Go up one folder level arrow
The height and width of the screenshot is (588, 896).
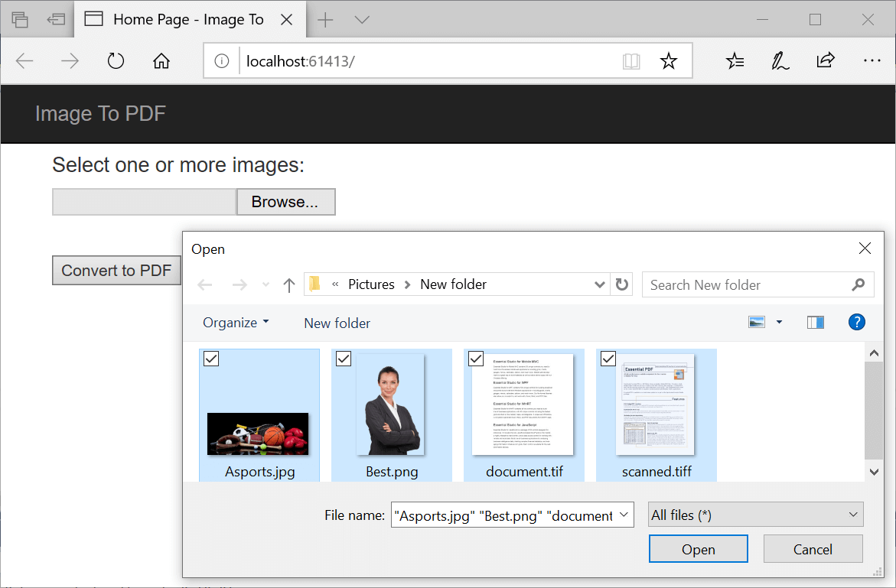point(288,285)
